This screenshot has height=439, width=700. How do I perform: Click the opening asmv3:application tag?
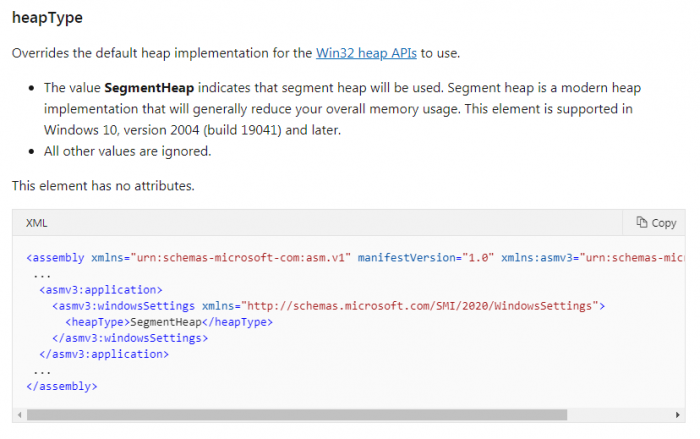pyautogui.click(x=101, y=290)
